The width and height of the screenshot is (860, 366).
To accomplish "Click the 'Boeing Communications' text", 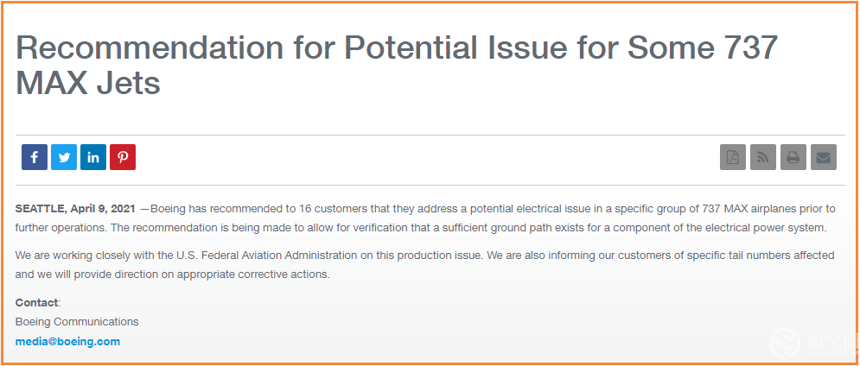I will 77,322.
